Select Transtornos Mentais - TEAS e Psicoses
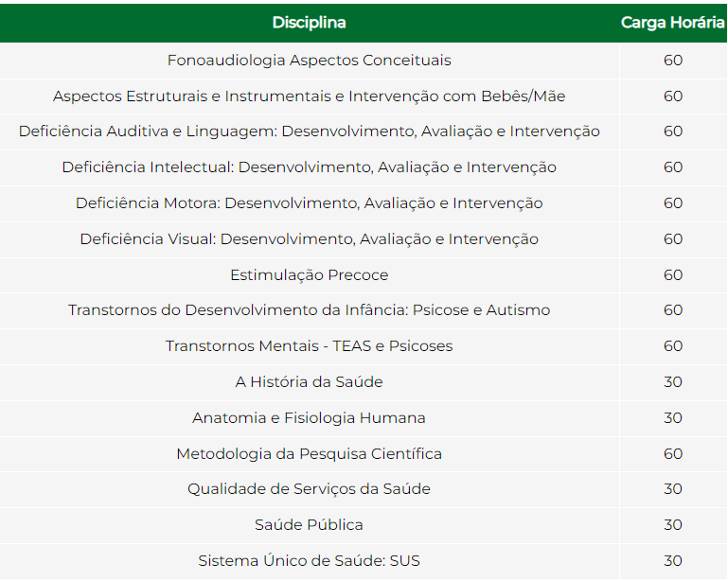Viewport: 728px width, 581px height. 310,346
